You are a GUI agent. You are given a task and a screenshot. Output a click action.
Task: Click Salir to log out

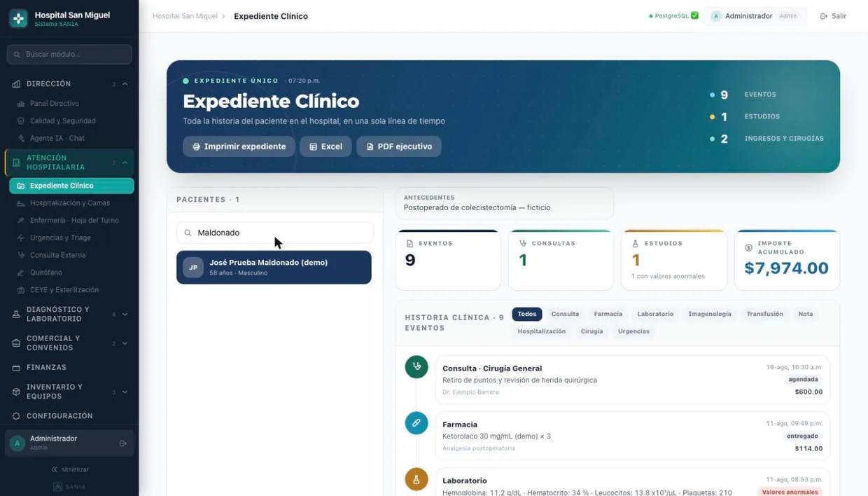[x=833, y=16]
